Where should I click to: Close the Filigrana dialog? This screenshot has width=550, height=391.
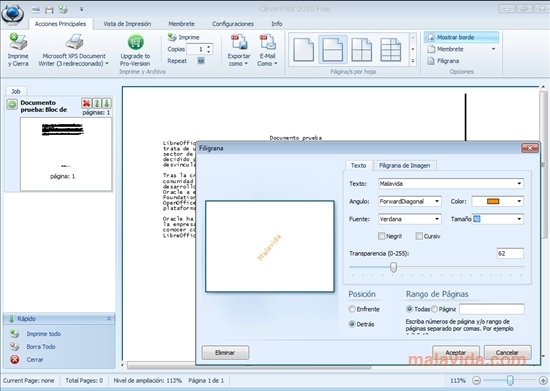click(530, 148)
